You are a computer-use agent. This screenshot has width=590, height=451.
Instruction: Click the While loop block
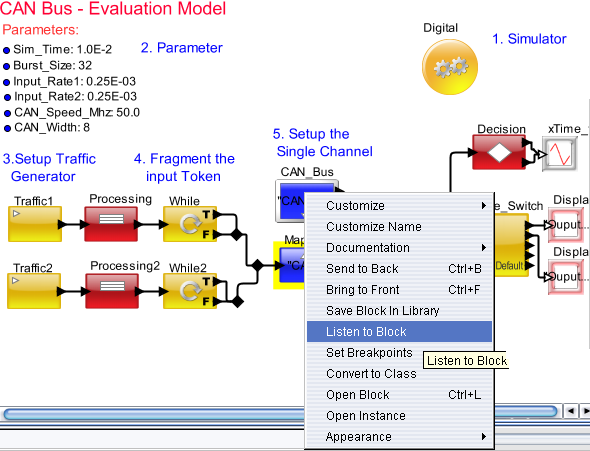click(x=190, y=224)
